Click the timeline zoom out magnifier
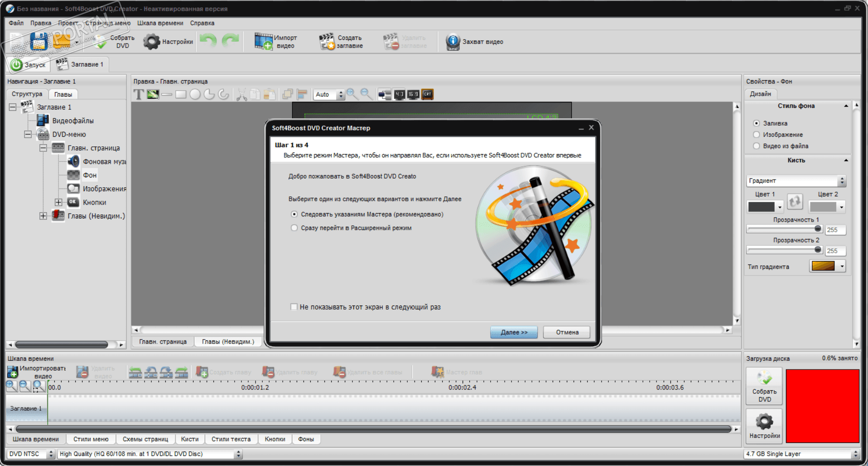 pos(25,386)
